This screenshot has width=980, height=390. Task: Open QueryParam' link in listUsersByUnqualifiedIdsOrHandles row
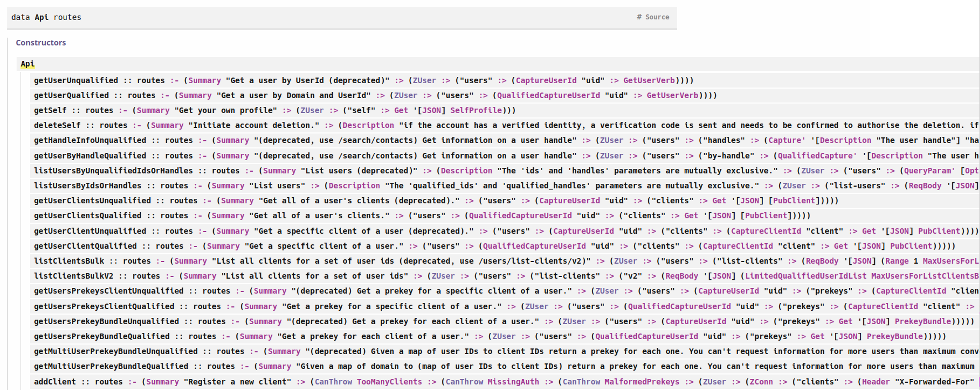point(930,171)
